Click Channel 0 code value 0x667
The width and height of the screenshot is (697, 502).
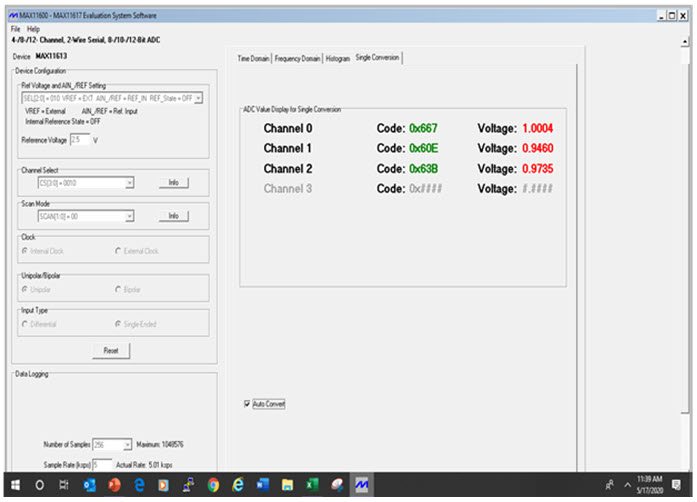[x=423, y=129]
